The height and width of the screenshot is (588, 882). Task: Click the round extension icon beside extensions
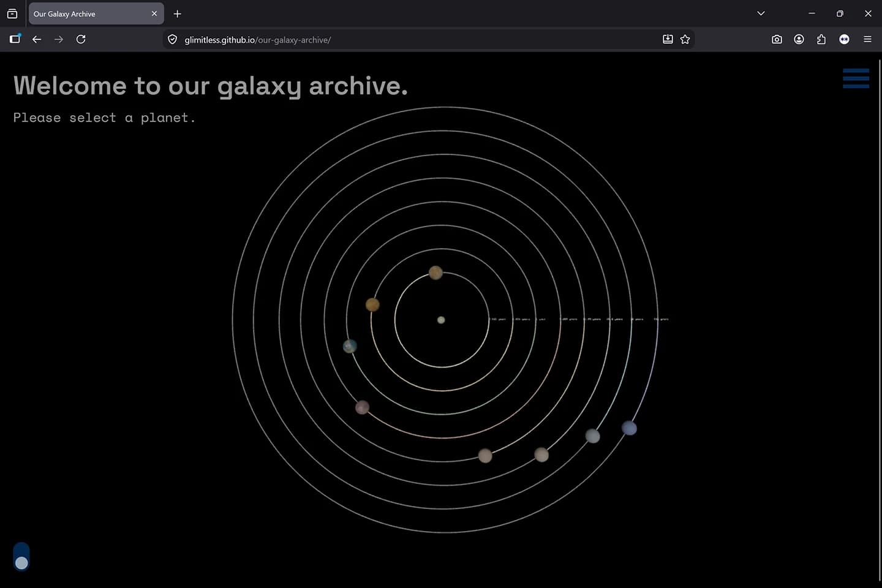point(844,39)
